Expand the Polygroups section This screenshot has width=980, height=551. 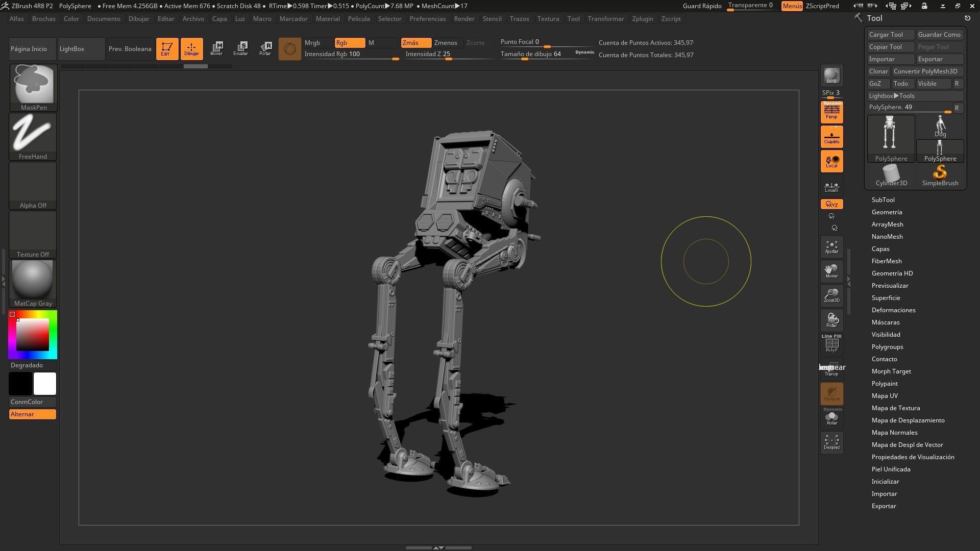coord(887,347)
